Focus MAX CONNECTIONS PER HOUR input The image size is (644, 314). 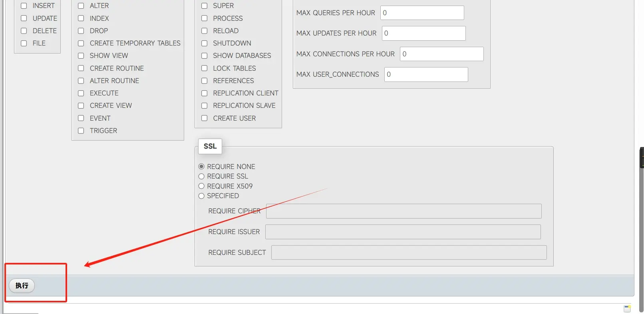point(442,54)
